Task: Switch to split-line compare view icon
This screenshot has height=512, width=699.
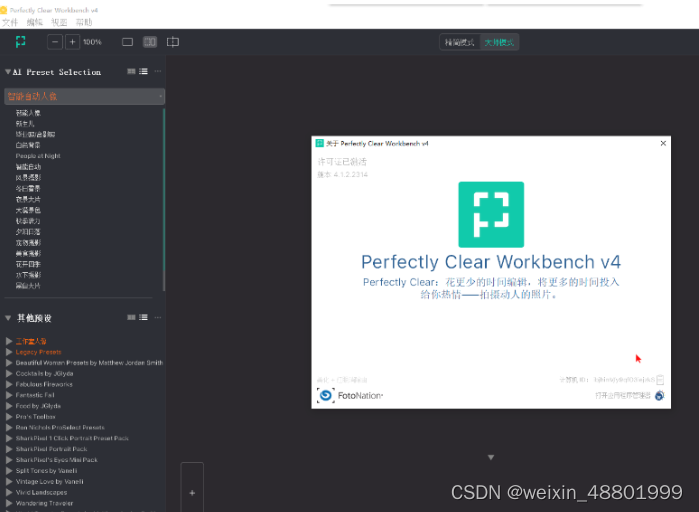Action: pos(173,42)
